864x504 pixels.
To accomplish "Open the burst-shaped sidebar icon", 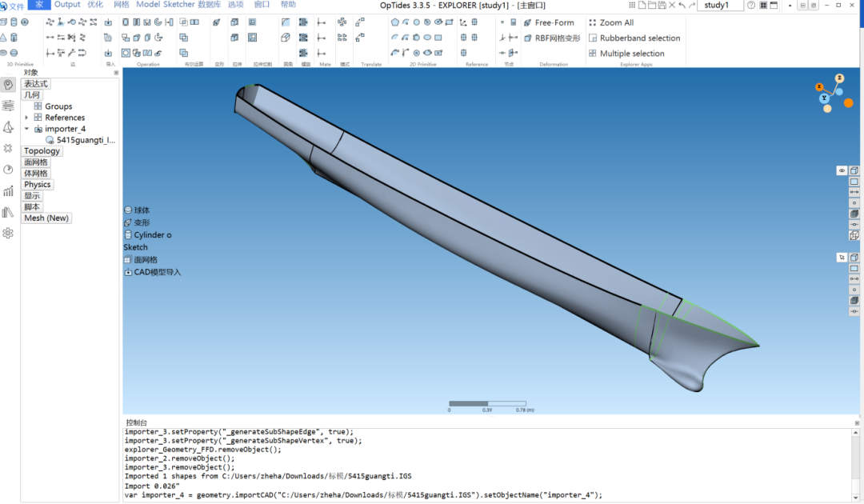I will [8, 148].
